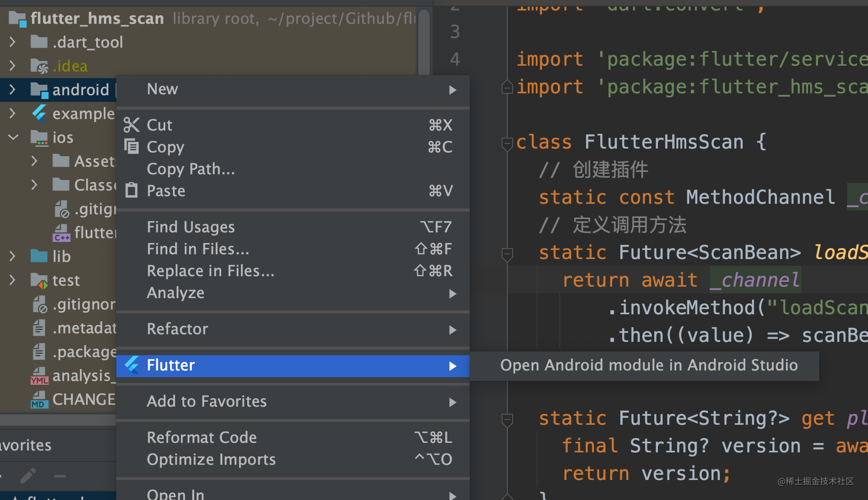The image size is (868, 500).
Task: Click the pencil edit icon in Favorites
Action: 28,476
